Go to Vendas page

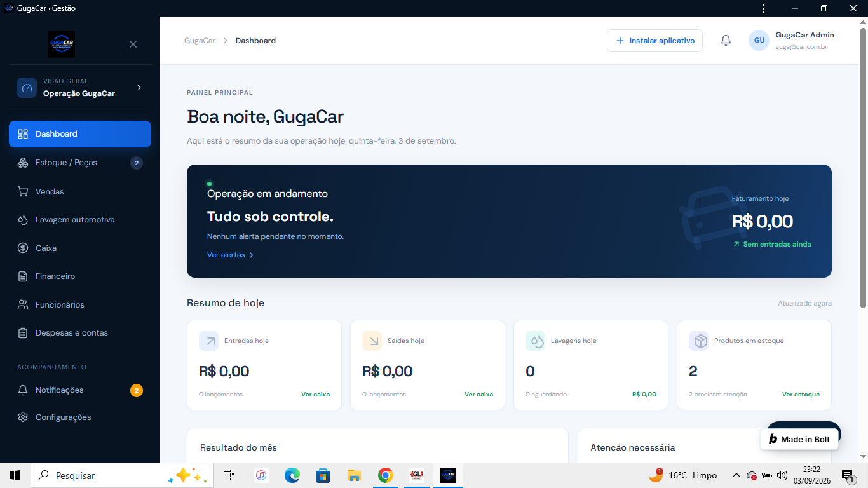point(80,191)
